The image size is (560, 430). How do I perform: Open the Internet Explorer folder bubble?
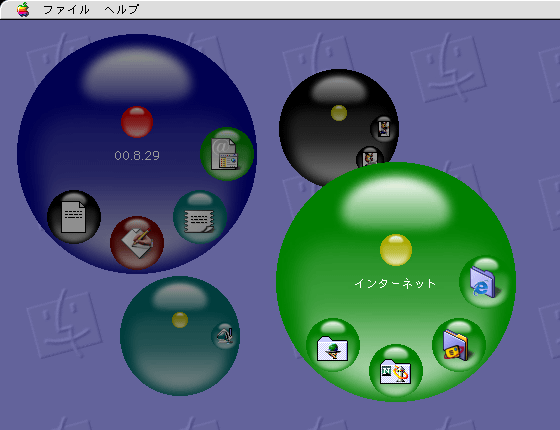coord(486,282)
